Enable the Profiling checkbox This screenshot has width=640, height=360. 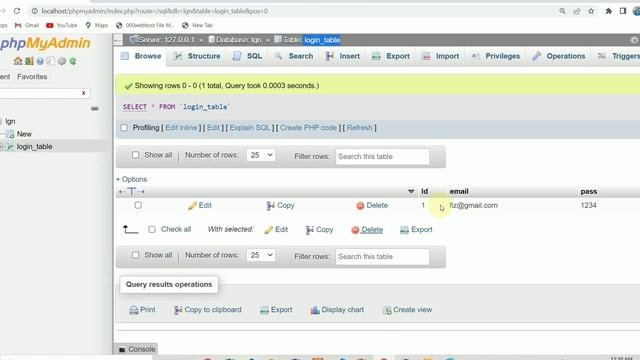coord(124,128)
